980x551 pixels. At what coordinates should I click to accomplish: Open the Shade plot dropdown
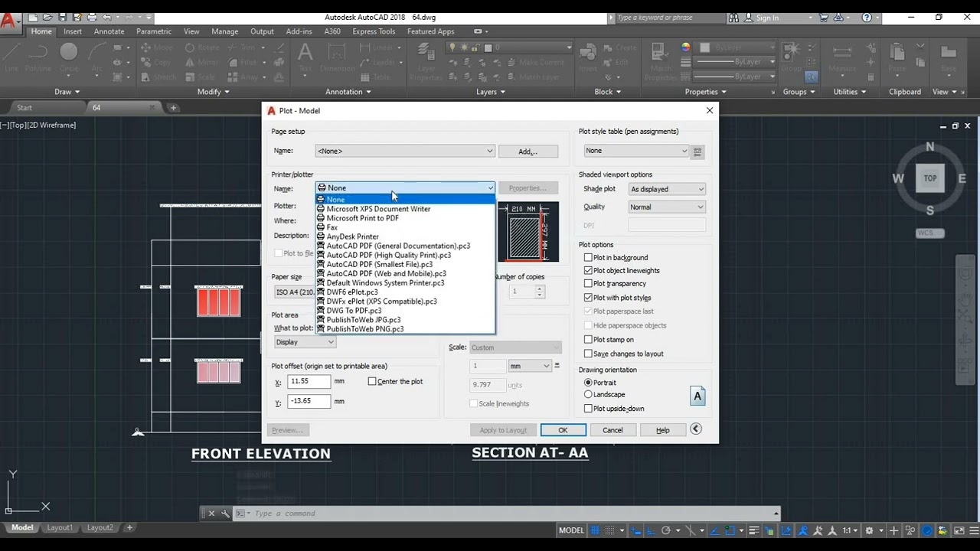(x=666, y=189)
